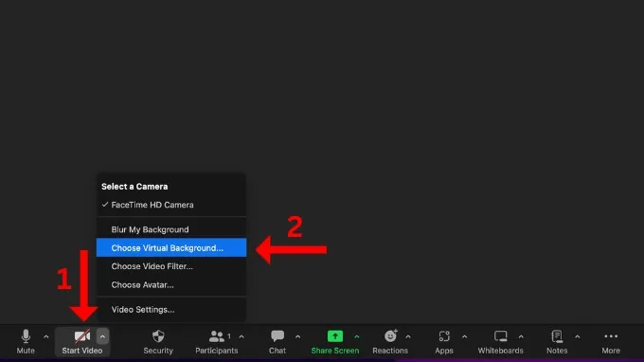Open the Participants panel icon

[x=217, y=336]
